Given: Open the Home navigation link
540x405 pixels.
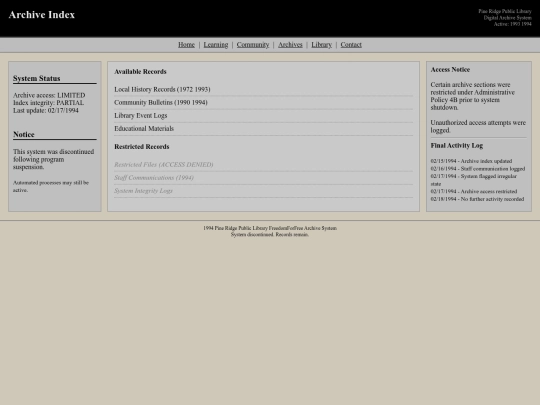Looking at the screenshot, I should [x=186, y=45].
